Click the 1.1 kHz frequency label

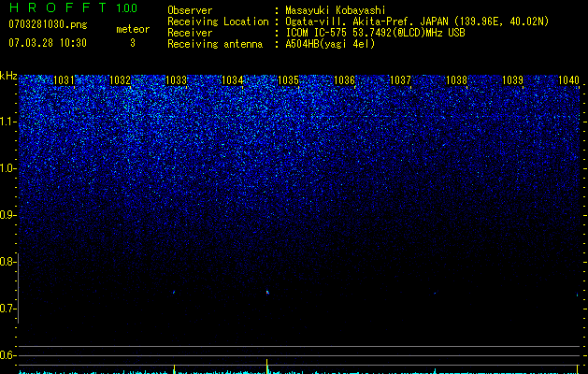[x=7, y=122]
